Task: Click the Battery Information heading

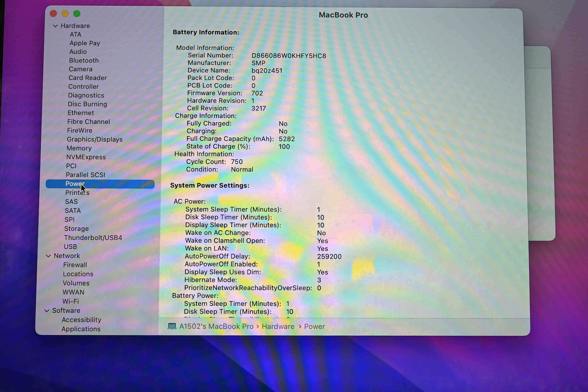Action: pyautogui.click(x=206, y=32)
